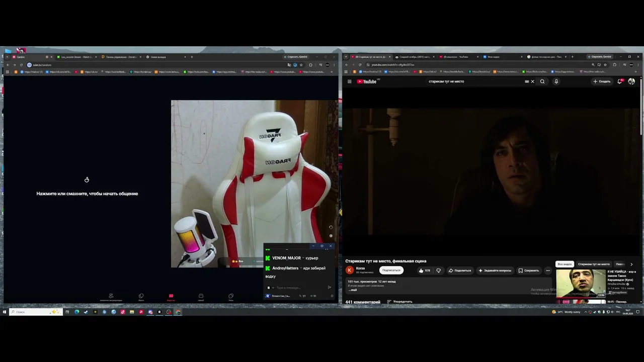Save the video with Сохранить
Image resolution: width=644 pixels, height=362 pixels.
(529, 270)
